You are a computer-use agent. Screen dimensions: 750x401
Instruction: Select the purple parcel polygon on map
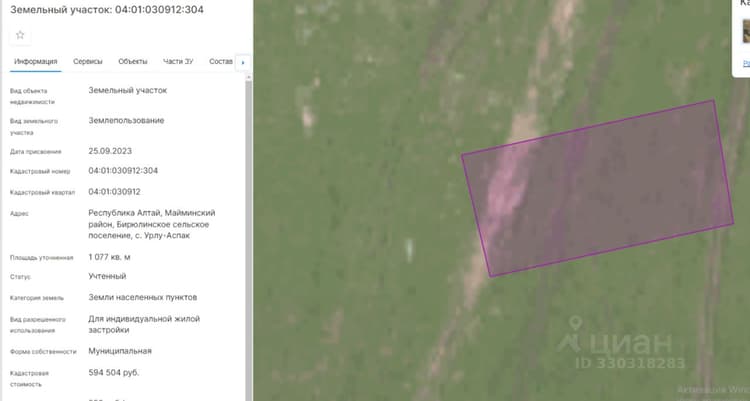tap(597, 188)
